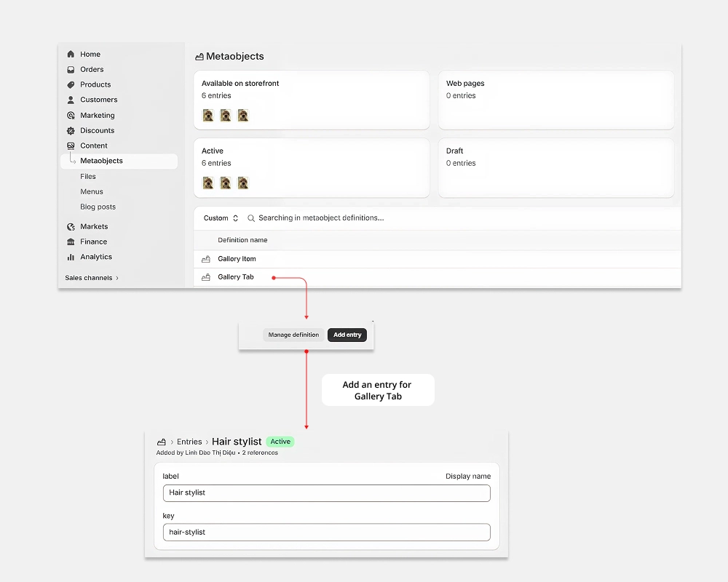This screenshot has width=728, height=582.
Task: Click the metaobject definitions search field
Action: (321, 218)
